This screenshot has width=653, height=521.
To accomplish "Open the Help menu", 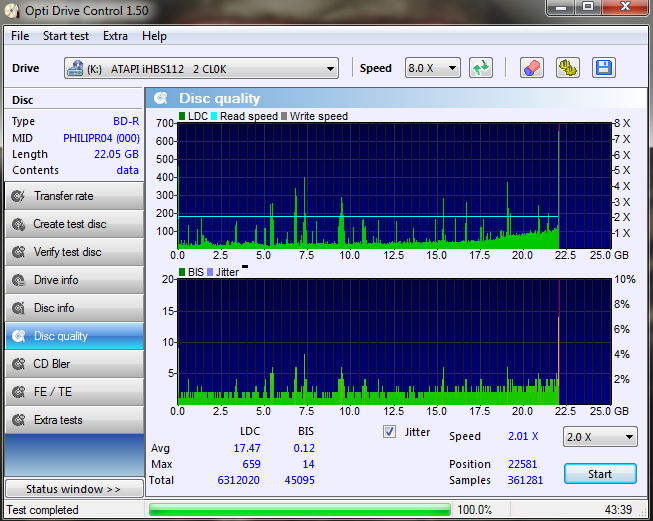I will [154, 36].
